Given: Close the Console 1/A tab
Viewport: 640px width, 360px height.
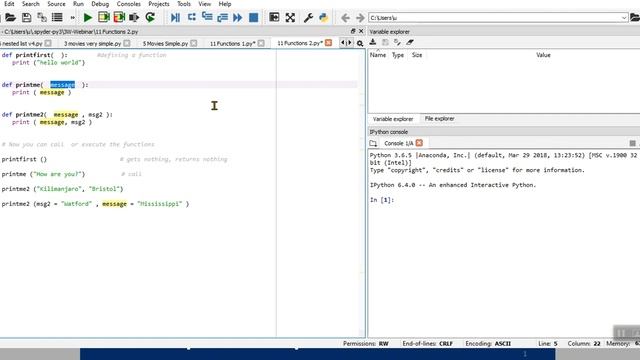Looking at the screenshot, I should pyautogui.click(x=419, y=143).
